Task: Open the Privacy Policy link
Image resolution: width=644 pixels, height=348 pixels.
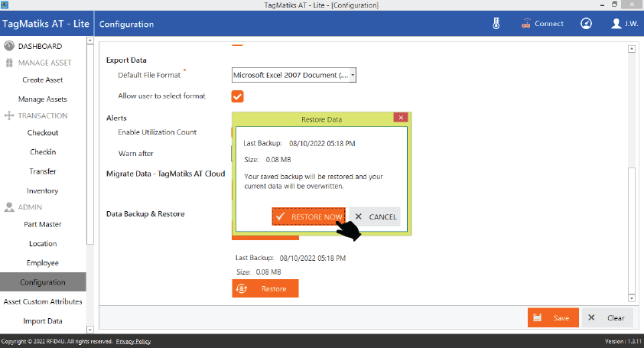Action: (133, 341)
